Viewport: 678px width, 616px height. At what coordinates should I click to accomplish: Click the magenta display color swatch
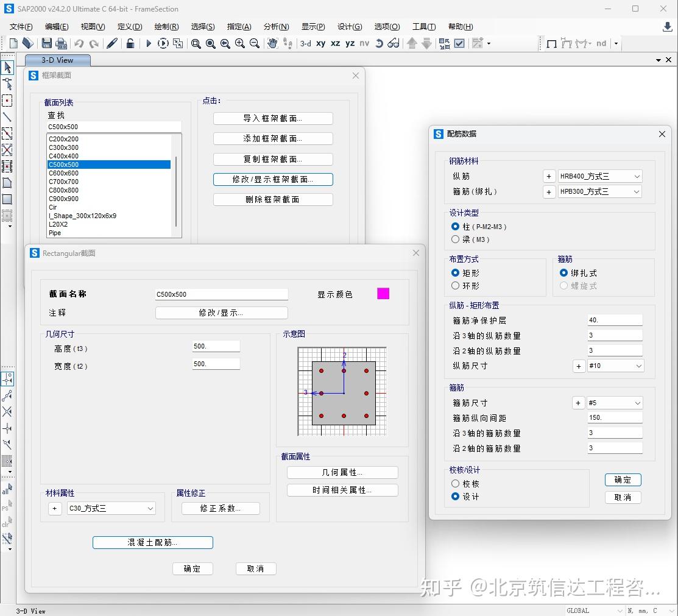coord(383,293)
